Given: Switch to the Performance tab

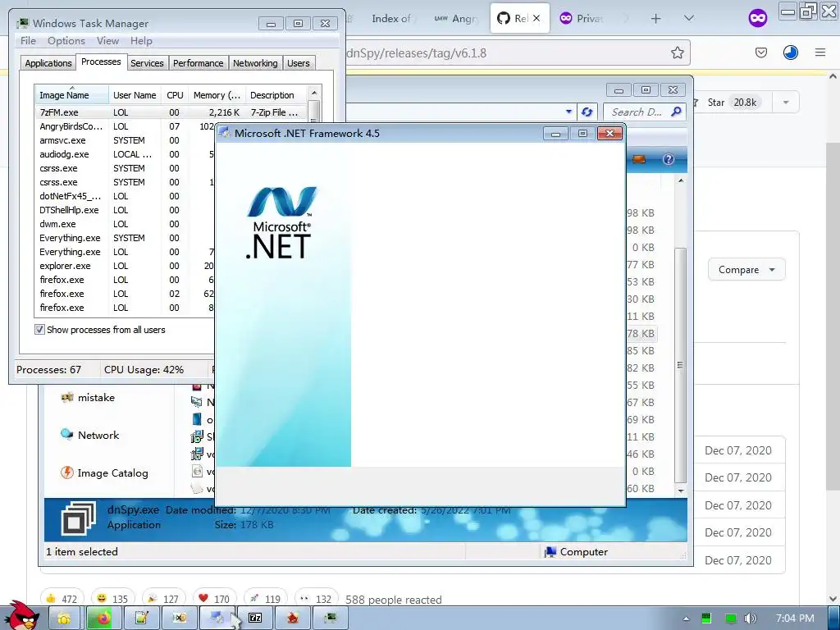Looking at the screenshot, I should click(x=199, y=63).
